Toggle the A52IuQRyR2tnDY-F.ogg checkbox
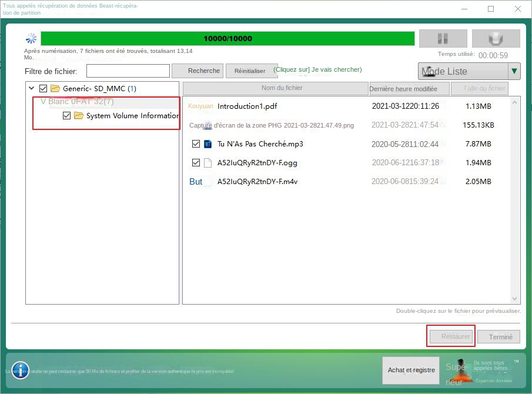This screenshot has height=394, width=532. (196, 163)
